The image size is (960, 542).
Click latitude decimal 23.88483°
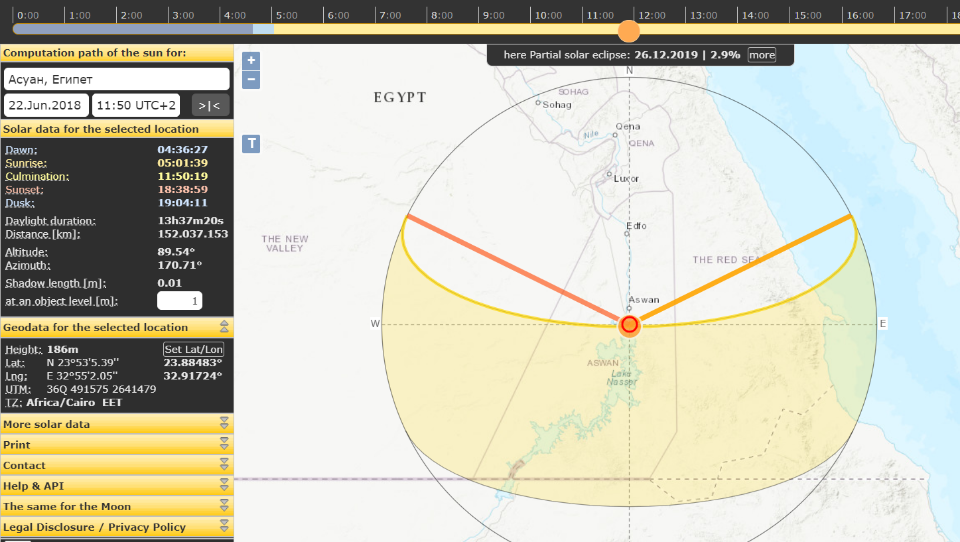point(192,363)
